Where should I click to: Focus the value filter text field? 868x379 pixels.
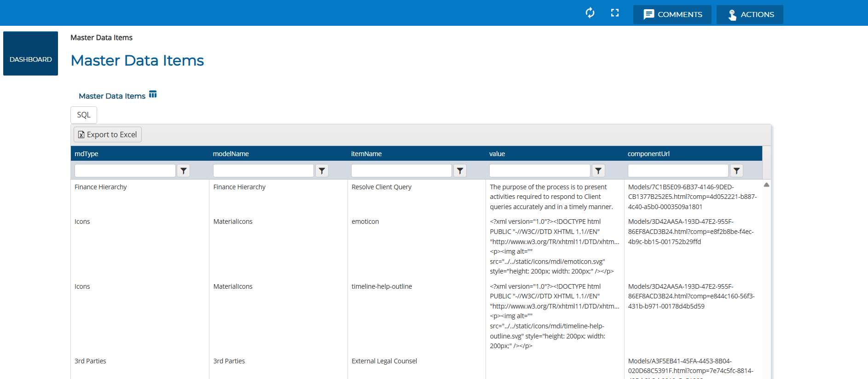tap(539, 171)
